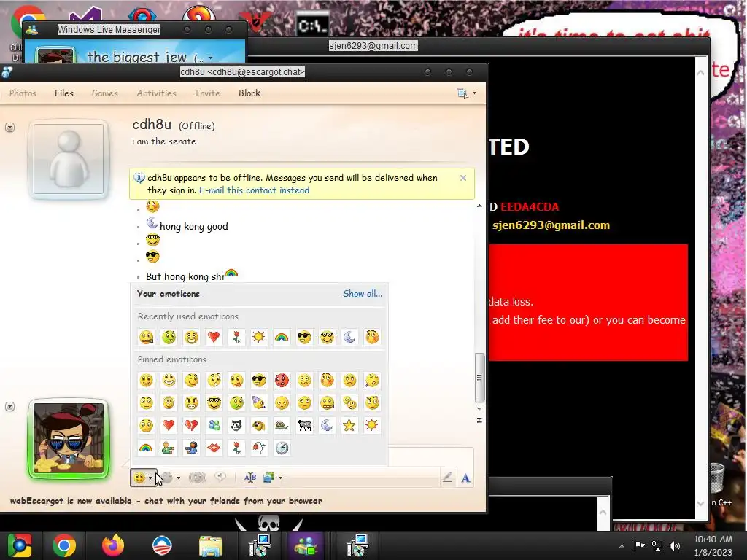Screen dimensions: 747x560
Task: Select the pinned tongue-out emoticon
Action: click(x=236, y=380)
